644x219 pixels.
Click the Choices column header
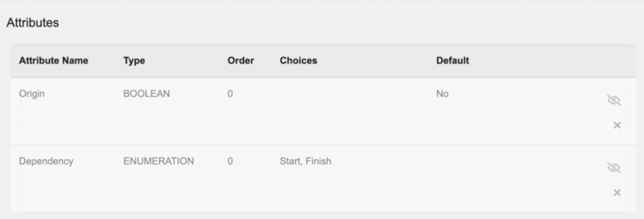tap(298, 61)
